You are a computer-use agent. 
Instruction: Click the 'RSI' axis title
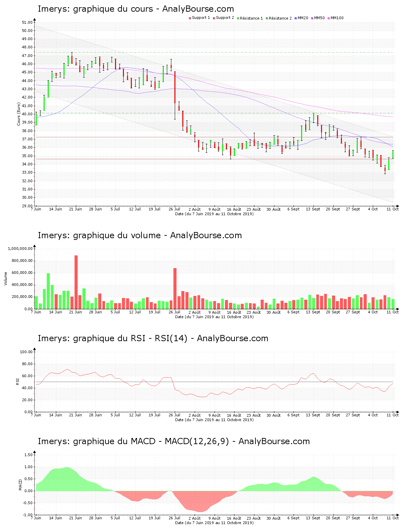point(18,381)
